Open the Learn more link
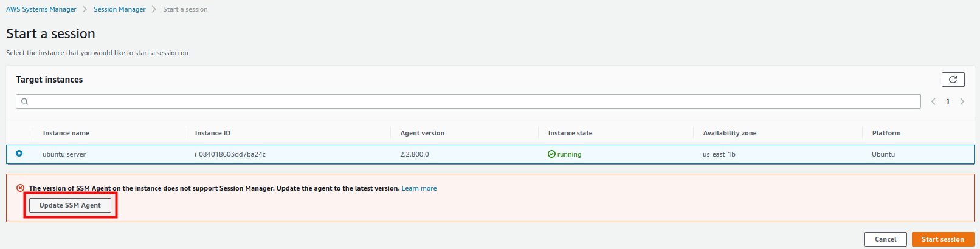980x249 pixels. point(419,188)
